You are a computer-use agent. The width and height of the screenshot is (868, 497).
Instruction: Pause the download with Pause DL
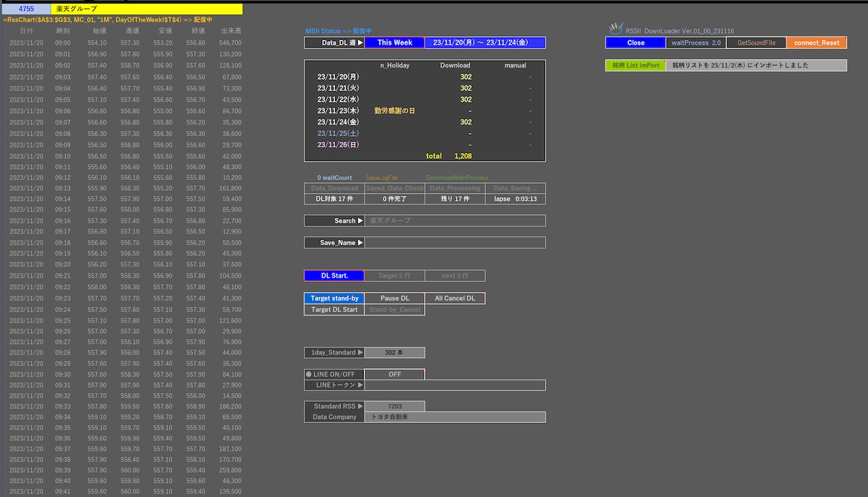[395, 298]
